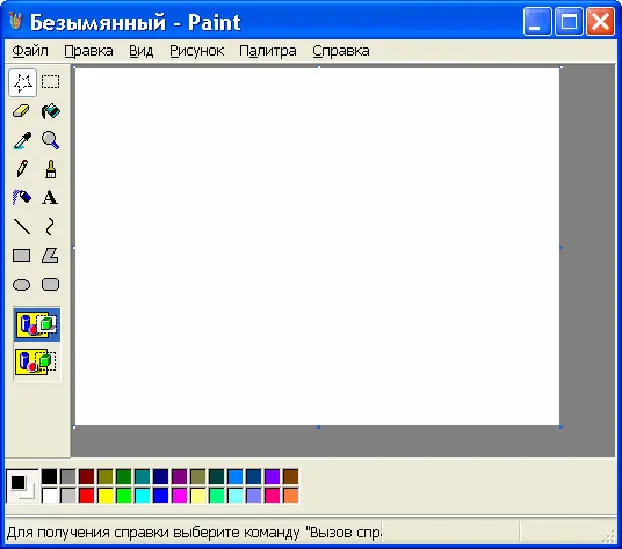Screen dimensions: 622x549
Task: Open the Рисунок menu
Action: (197, 51)
